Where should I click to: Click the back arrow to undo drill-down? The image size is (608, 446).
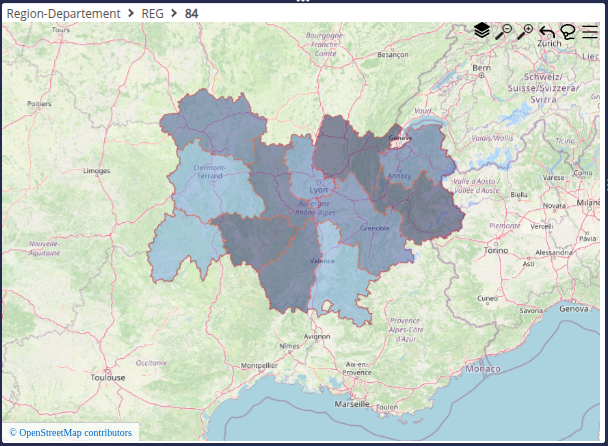click(x=547, y=31)
